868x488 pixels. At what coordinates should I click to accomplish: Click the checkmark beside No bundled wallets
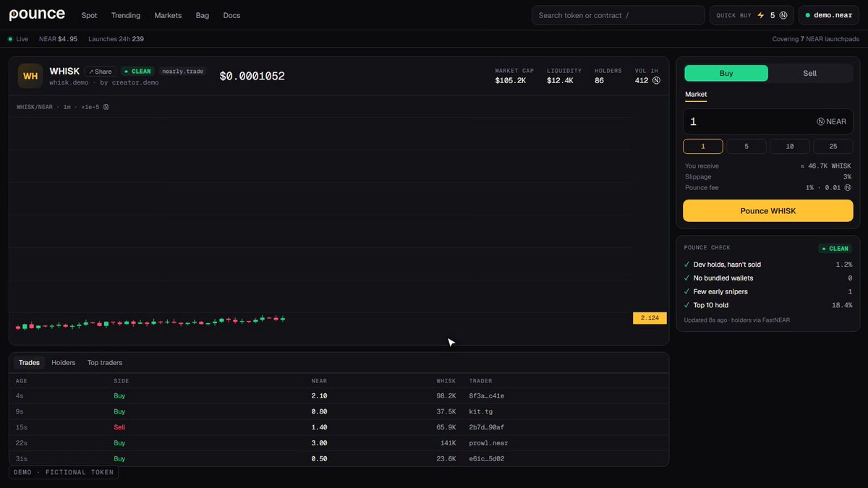[x=687, y=278]
